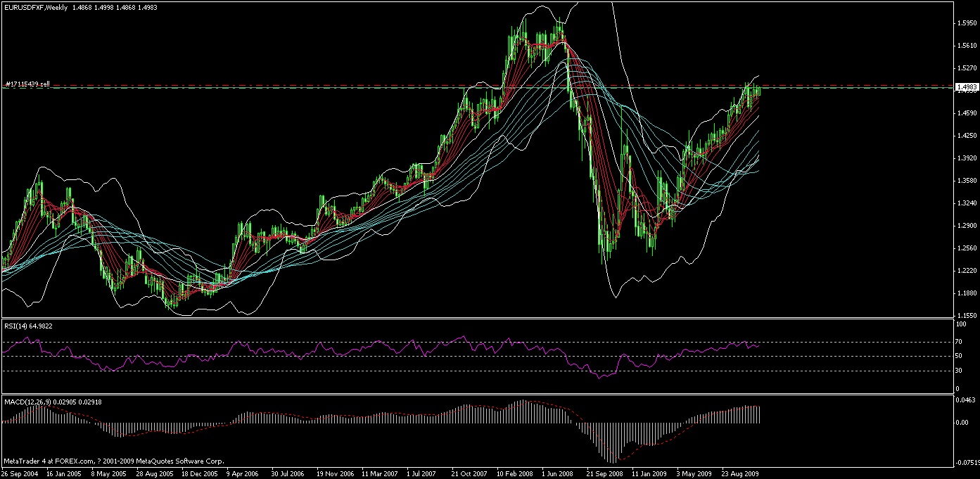
Task: Click the 1.5950 price axis label
Action: point(965,23)
